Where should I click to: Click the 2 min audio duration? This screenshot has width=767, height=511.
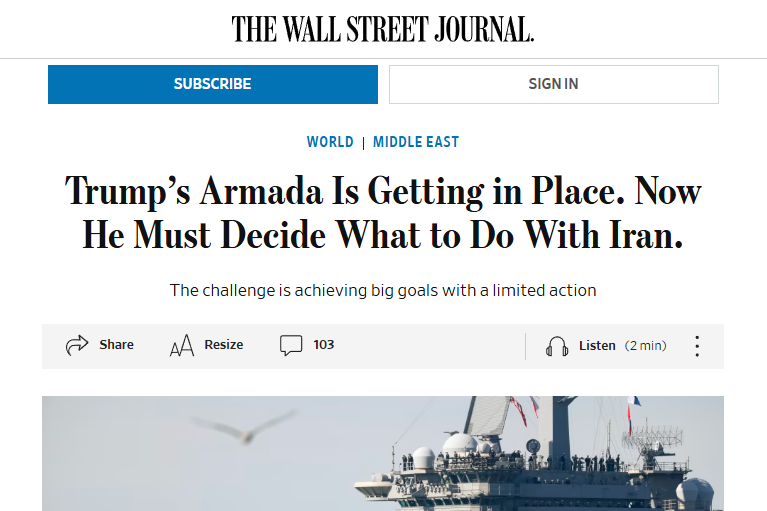tap(646, 346)
